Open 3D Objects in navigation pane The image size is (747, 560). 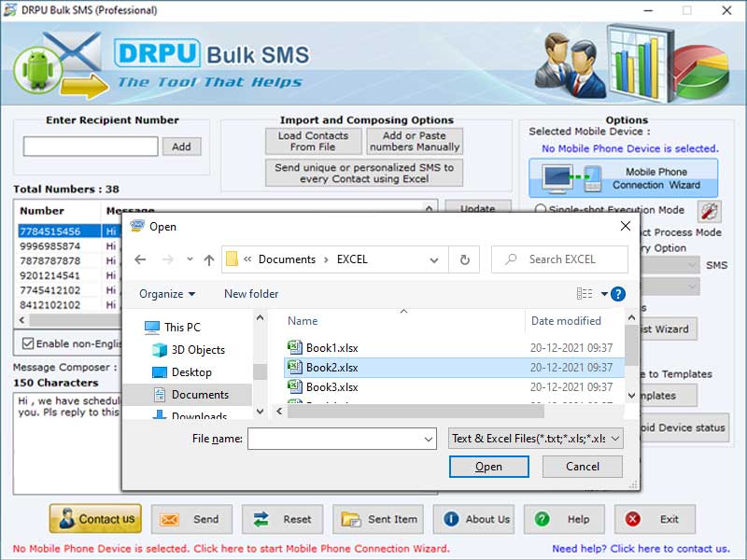(198, 350)
